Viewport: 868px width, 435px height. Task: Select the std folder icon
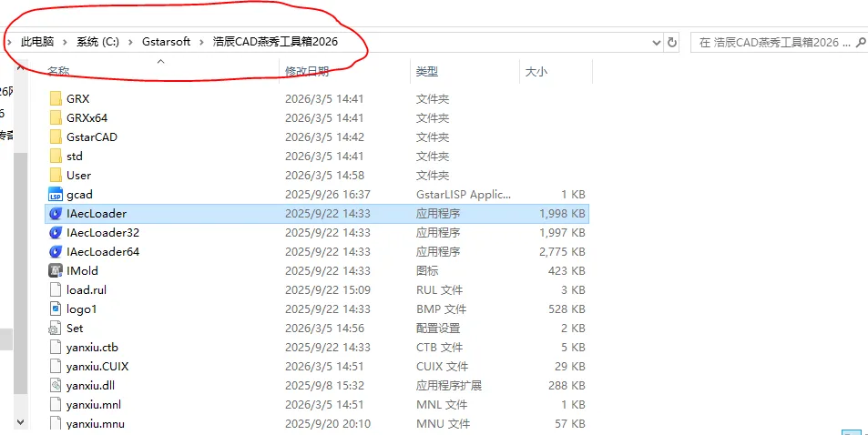[x=56, y=156]
